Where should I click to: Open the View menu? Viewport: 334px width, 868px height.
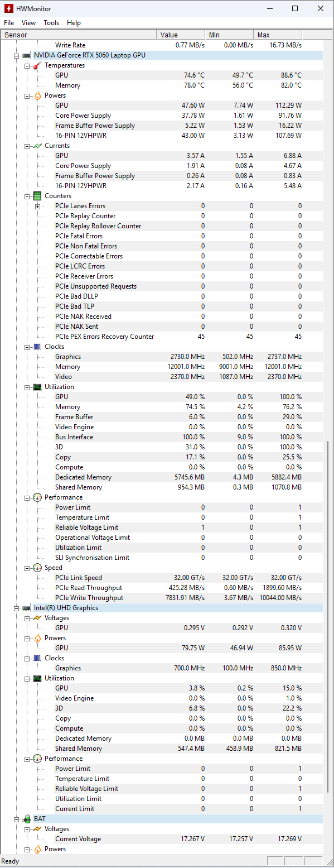[x=28, y=23]
